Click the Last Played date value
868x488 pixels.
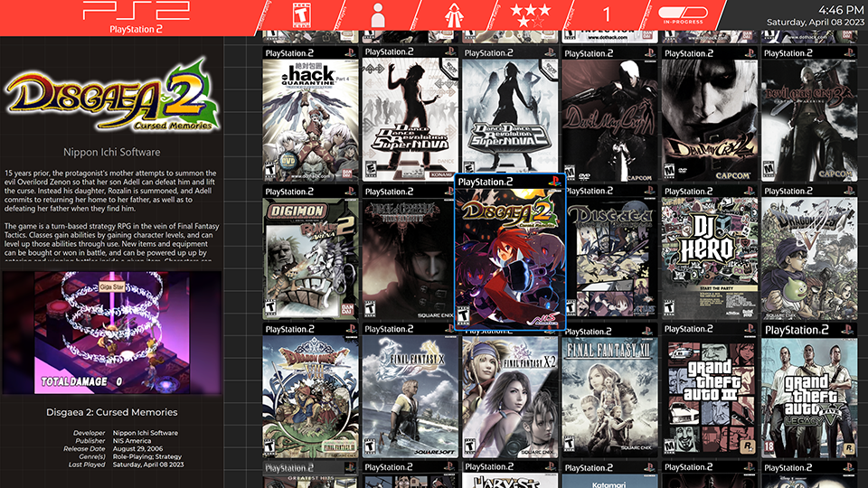point(148,465)
